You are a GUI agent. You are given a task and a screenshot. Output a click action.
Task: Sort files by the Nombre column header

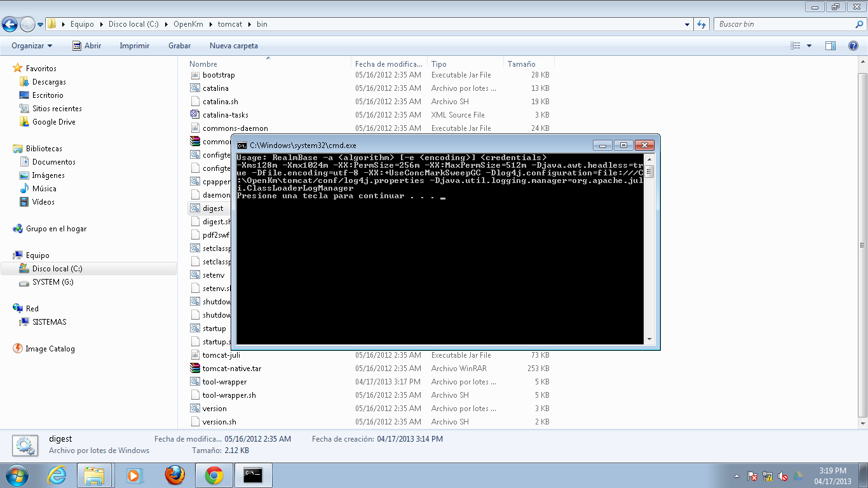tap(201, 64)
